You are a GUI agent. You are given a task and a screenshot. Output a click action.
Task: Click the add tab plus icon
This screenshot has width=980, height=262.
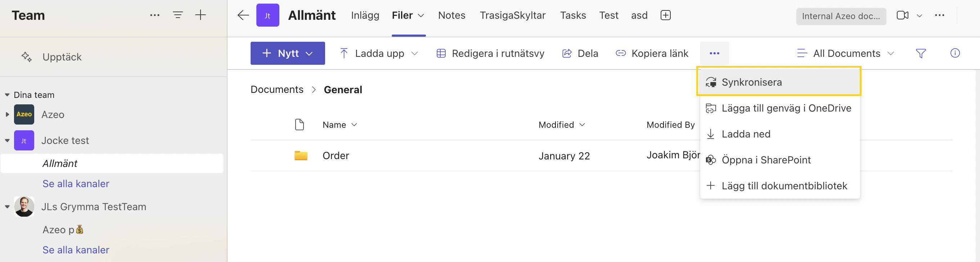[665, 15]
